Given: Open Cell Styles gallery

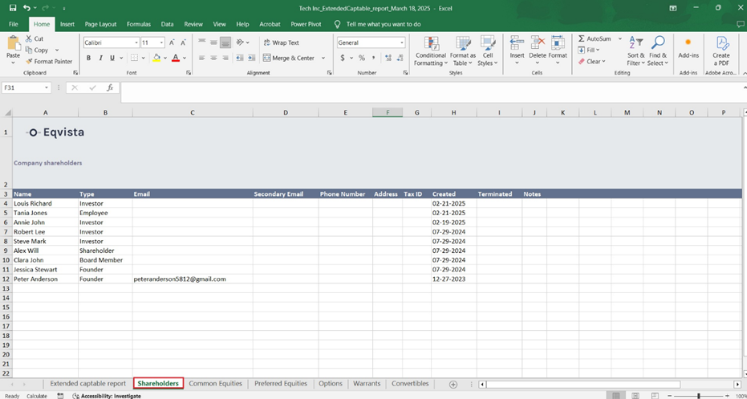Looking at the screenshot, I should click(x=487, y=51).
